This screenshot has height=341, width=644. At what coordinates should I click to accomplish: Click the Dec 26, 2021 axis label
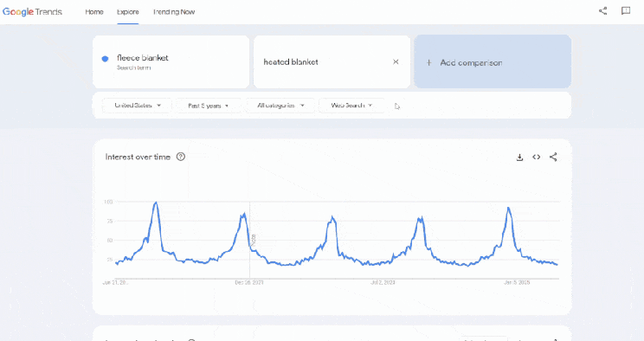point(249,283)
